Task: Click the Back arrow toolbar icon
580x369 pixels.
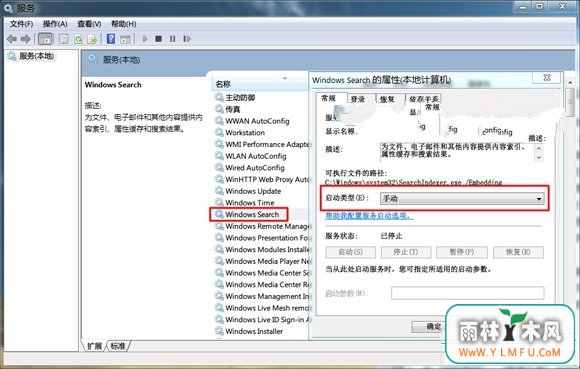Action: click(x=12, y=39)
